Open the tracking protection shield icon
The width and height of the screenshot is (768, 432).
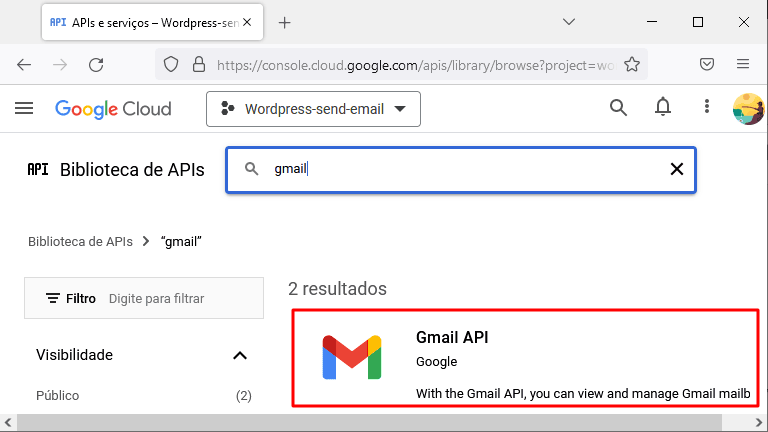coord(171,64)
